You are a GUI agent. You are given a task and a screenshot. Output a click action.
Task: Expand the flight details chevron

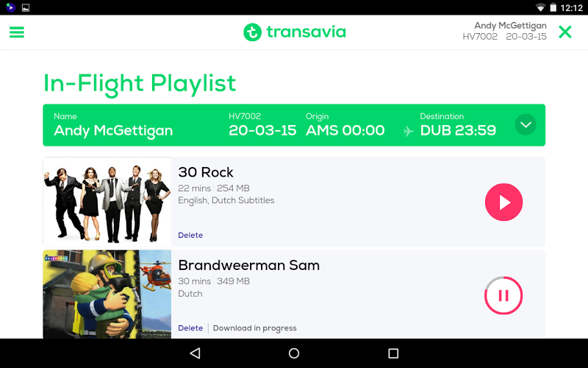point(526,124)
